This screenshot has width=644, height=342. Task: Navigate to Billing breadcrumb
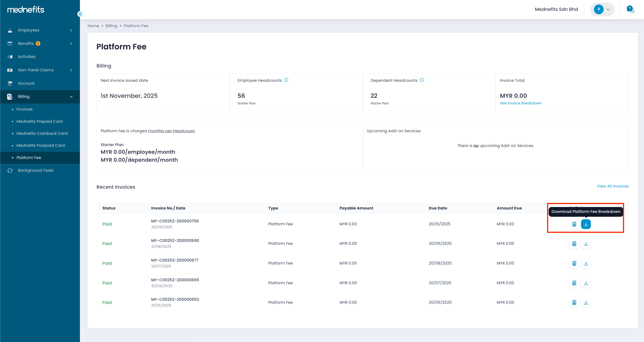pos(111,26)
